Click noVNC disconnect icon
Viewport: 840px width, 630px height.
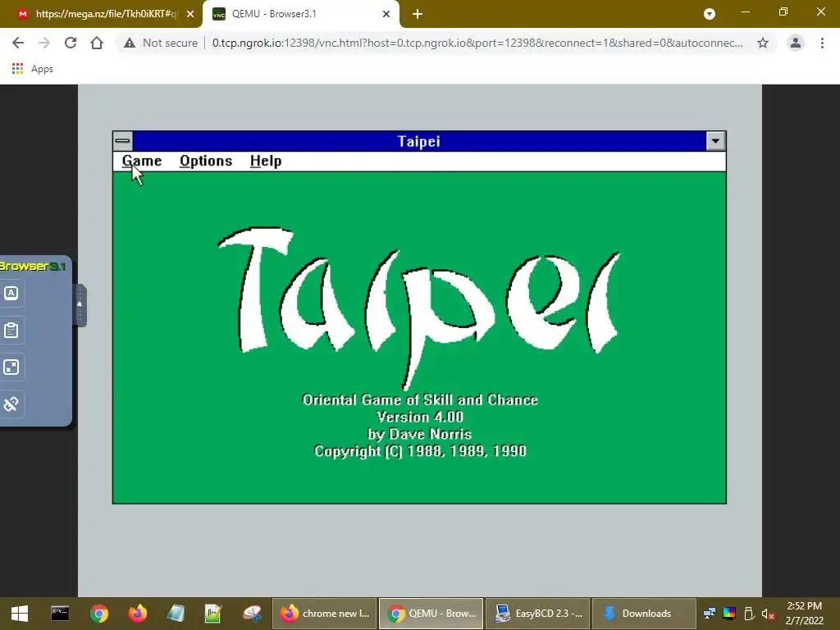(11, 404)
